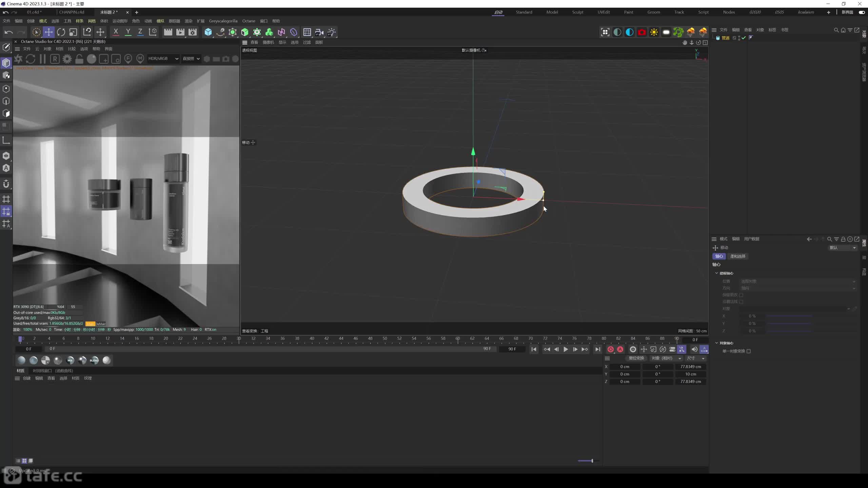The width and height of the screenshot is (868, 488).
Task: Open 默认 preset dropdown in attributes
Action: click(x=843, y=248)
